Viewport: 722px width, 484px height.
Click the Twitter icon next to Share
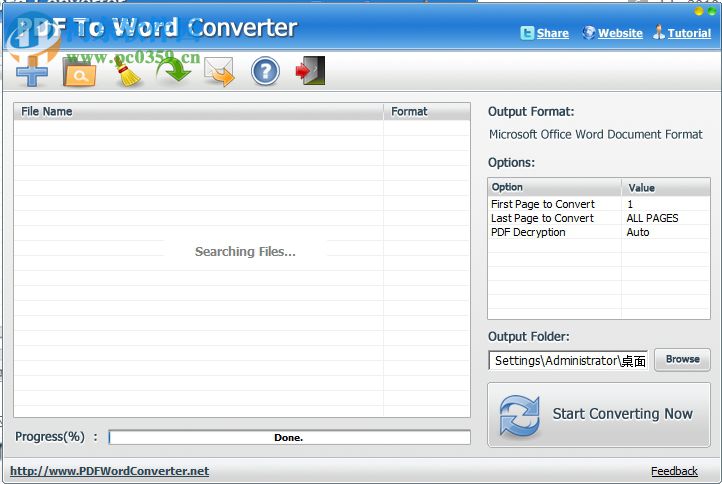click(x=527, y=33)
